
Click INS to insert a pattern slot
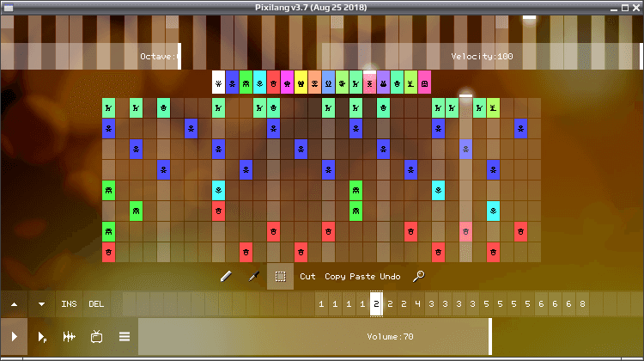click(69, 304)
